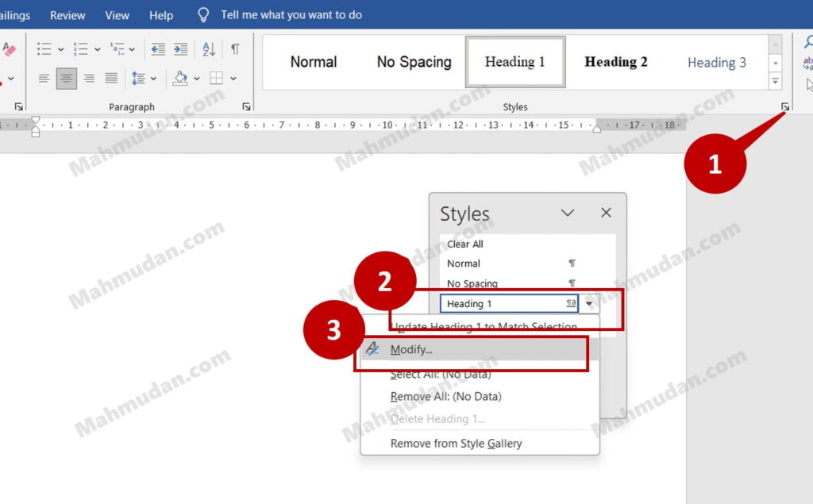This screenshot has width=813, height=504.
Task: Toggle center alignment
Action: coord(67,78)
